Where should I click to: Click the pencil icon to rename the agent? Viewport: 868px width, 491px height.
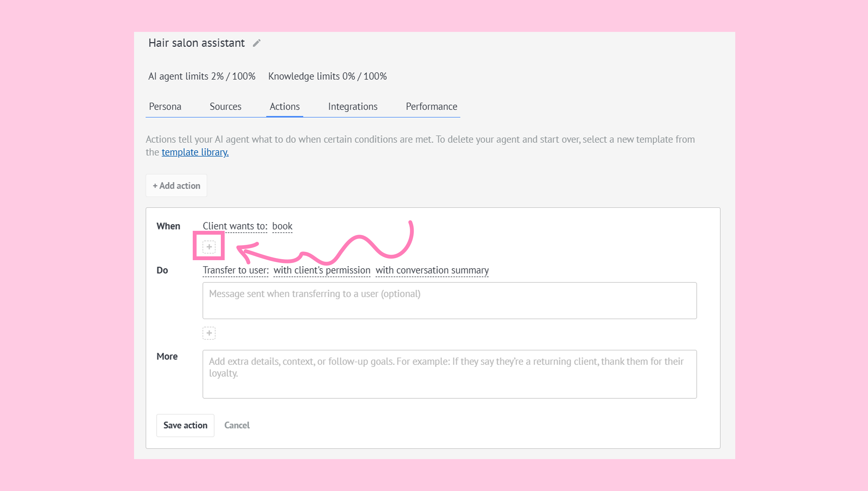pos(257,43)
